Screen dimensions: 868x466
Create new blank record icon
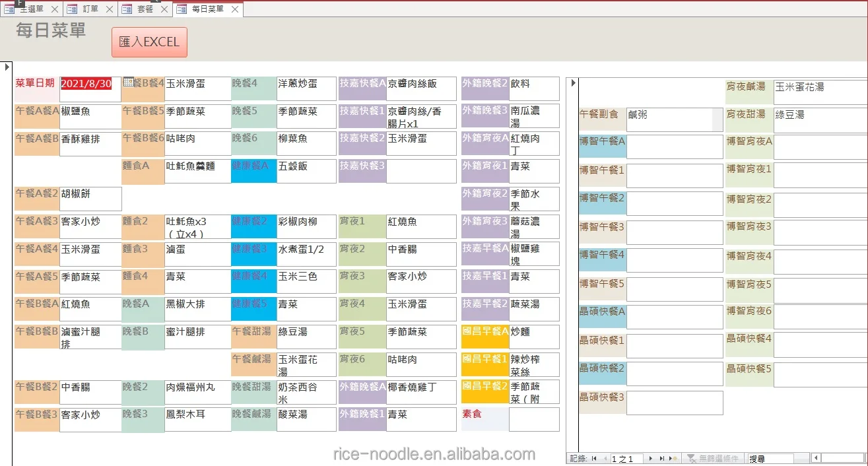[673, 458]
